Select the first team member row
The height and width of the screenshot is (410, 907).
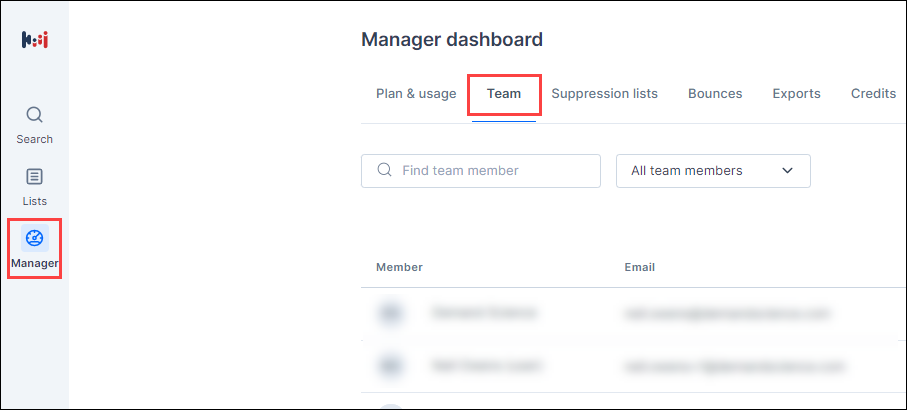tap(633, 313)
